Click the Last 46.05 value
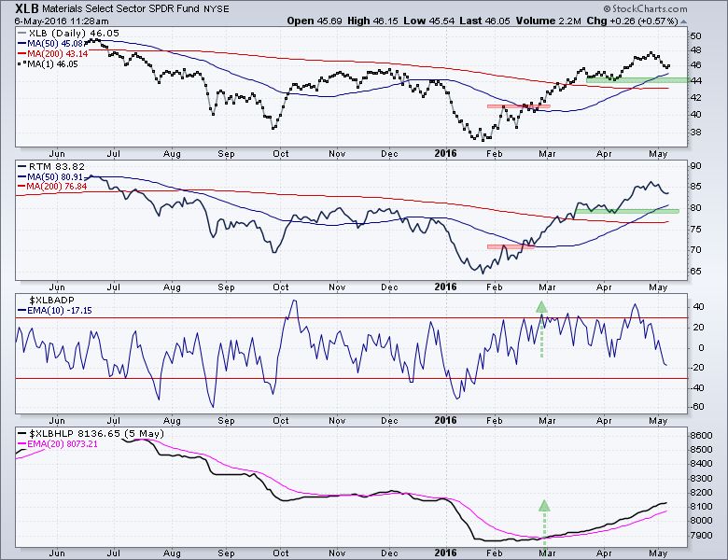This screenshot has height=560, width=728. (484, 21)
